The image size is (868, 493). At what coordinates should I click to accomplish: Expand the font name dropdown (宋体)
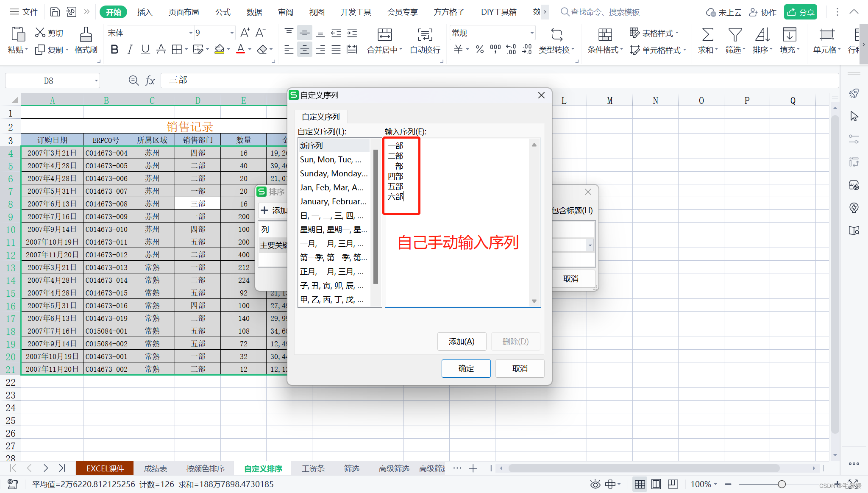[x=190, y=33]
